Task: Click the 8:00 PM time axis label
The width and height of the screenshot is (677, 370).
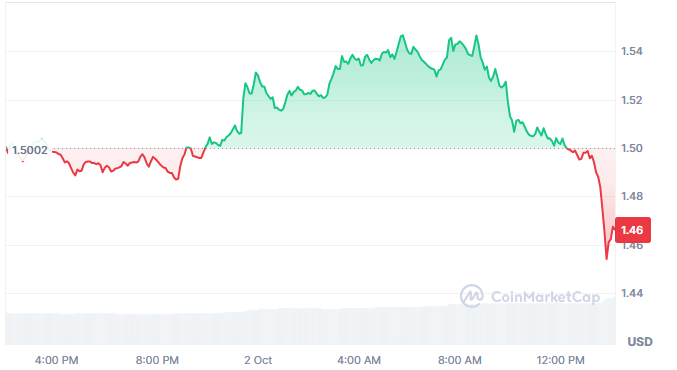Action: pyautogui.click(x=157, y=360)
